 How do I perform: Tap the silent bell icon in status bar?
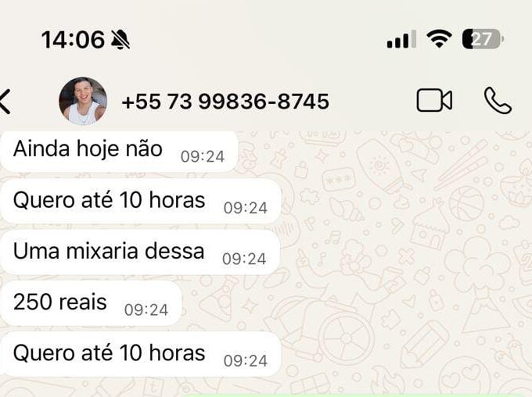[120, 39]
